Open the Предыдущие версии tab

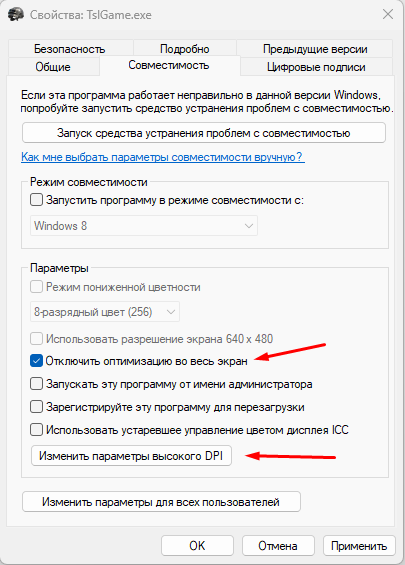coord(315,49)
